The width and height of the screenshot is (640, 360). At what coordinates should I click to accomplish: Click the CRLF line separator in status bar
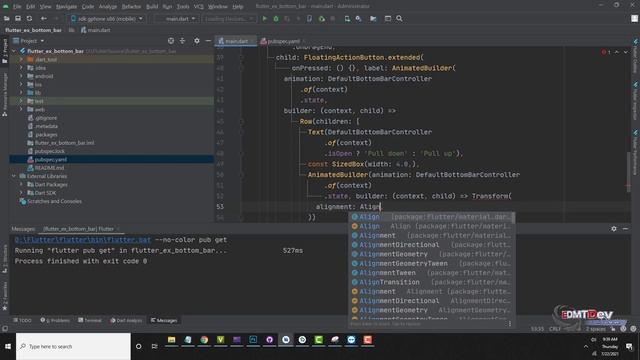click(555, 329)
